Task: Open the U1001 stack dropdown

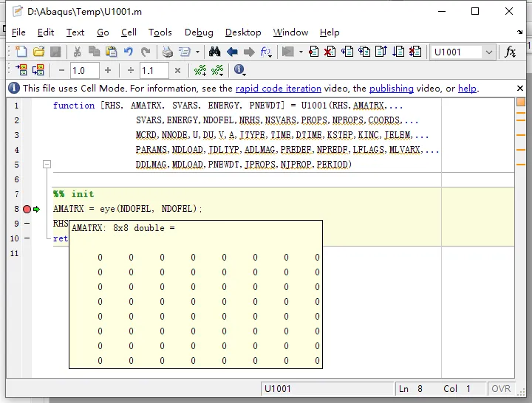Action: click(488, 52)
